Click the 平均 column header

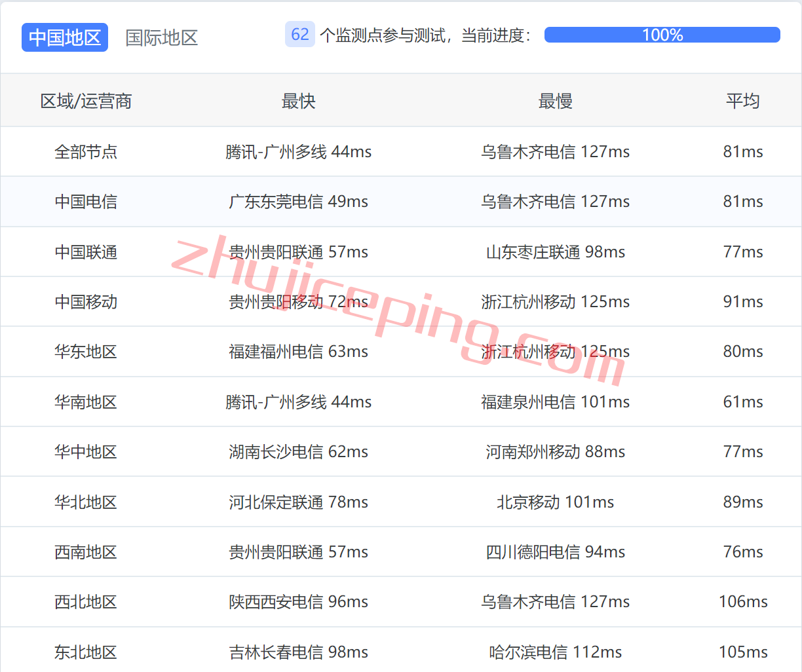pyautogui.click(x=743, y=101)
